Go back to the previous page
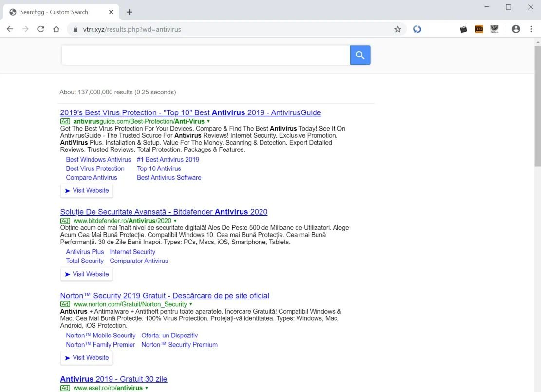 (10, 29)
